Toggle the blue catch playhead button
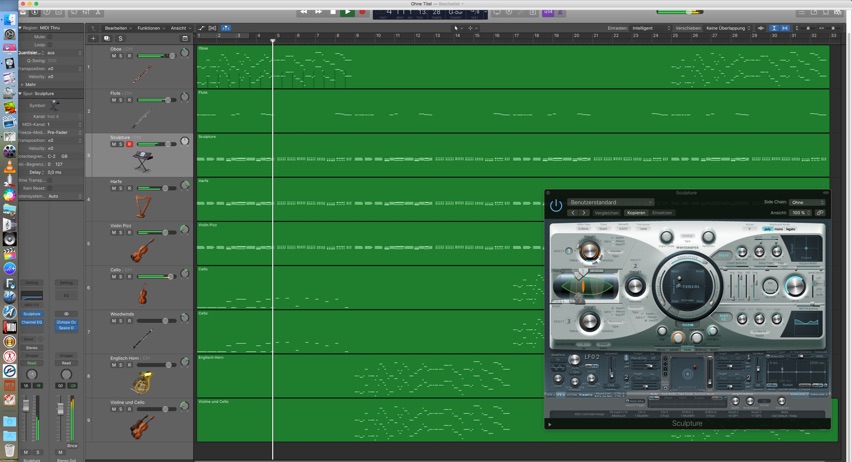Image resolution: width=852 pixels, height=462 pixels. [225, 28]
